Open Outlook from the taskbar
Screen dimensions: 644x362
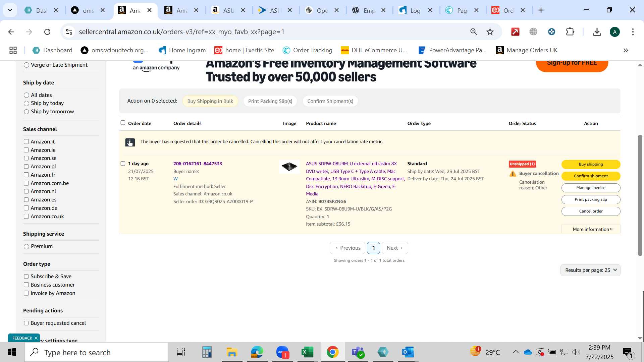(x=408, y=352)
